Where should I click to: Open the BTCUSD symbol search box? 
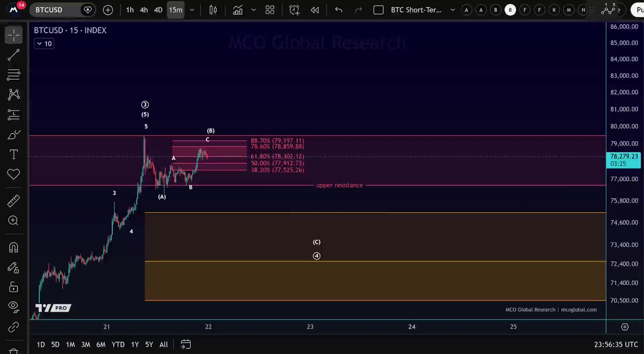pos(62,10)
